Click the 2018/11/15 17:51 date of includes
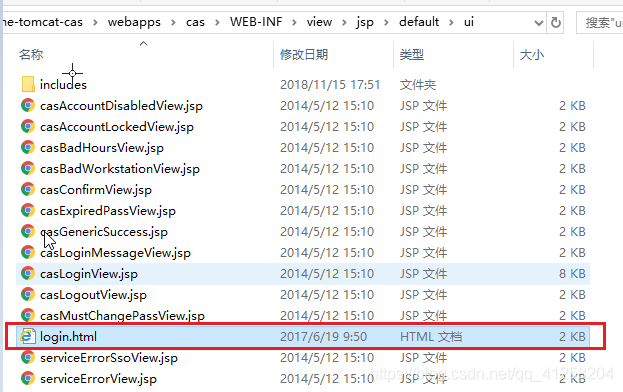The width and height of the screenshot is (623, 392). pyautogui.click(x=330, y=85)
